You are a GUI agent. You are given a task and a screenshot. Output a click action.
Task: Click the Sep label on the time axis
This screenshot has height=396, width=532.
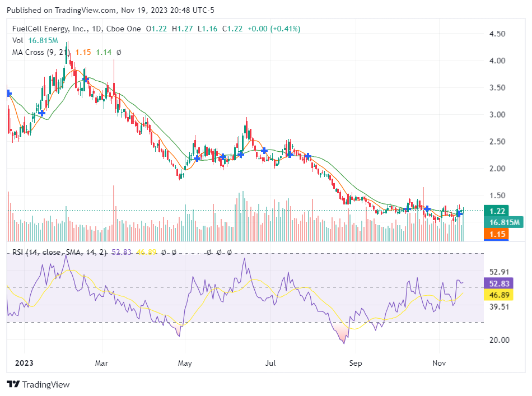pos(355,363)
